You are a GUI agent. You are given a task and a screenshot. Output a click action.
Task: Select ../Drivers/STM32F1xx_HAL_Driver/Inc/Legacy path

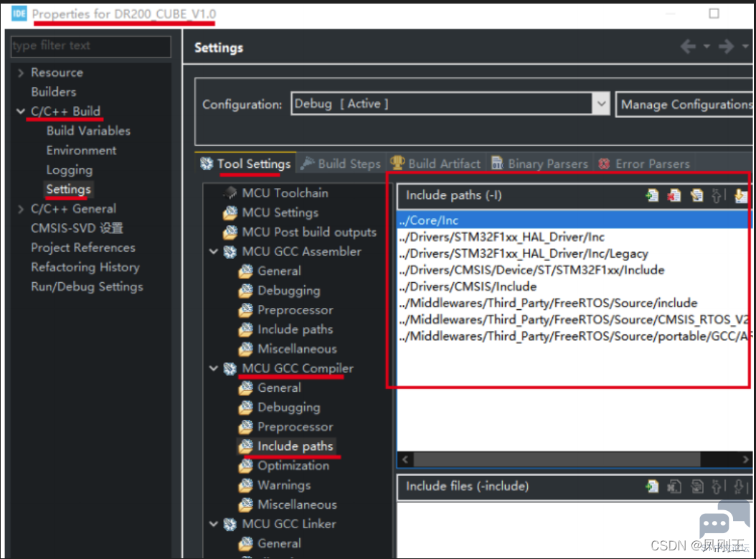pos(574,253)
